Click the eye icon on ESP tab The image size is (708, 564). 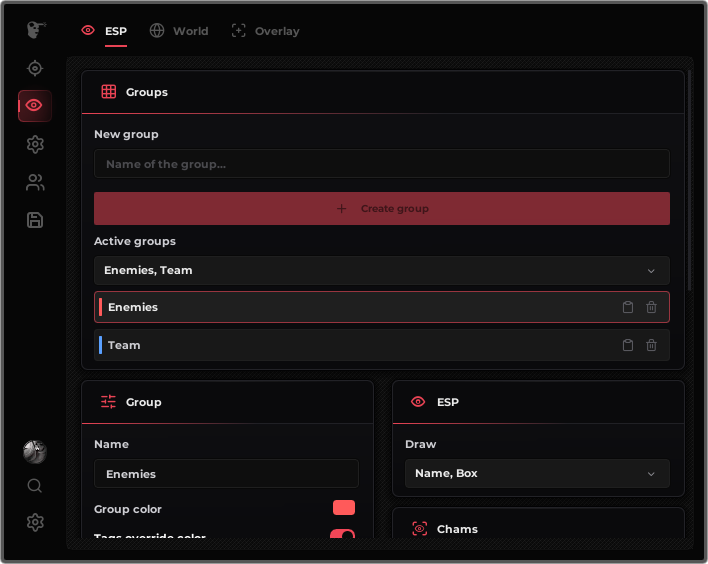(88, 30)
